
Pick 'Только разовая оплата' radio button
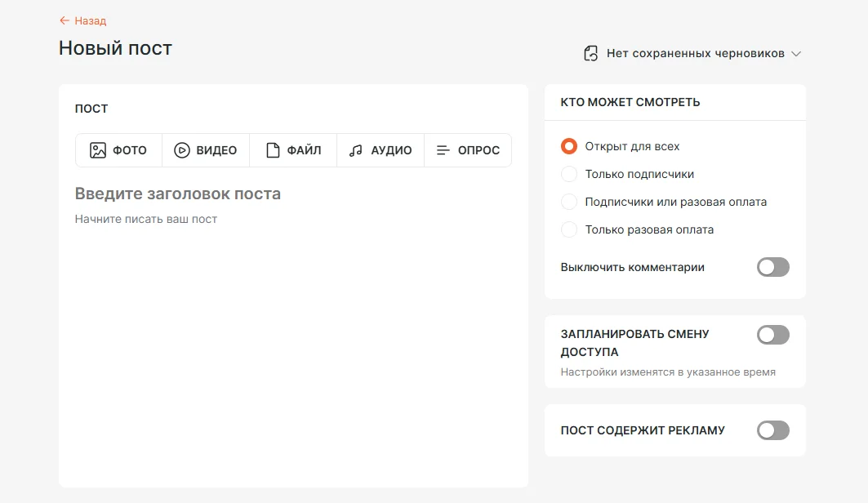pos(569,229)
